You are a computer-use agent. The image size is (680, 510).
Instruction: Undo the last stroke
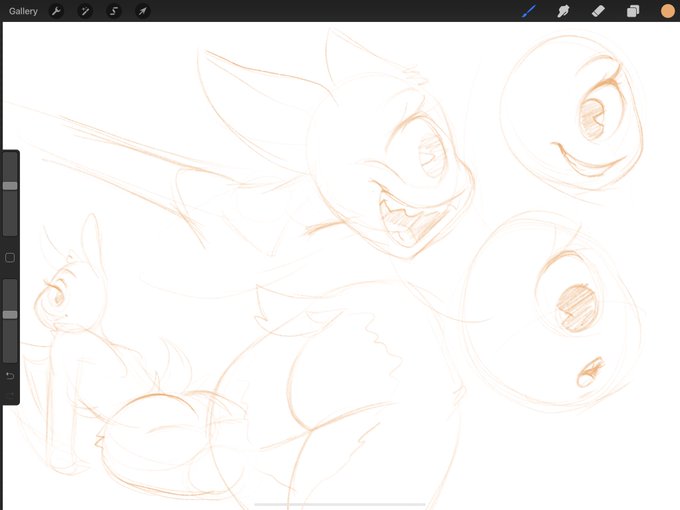tap(10, 376)
